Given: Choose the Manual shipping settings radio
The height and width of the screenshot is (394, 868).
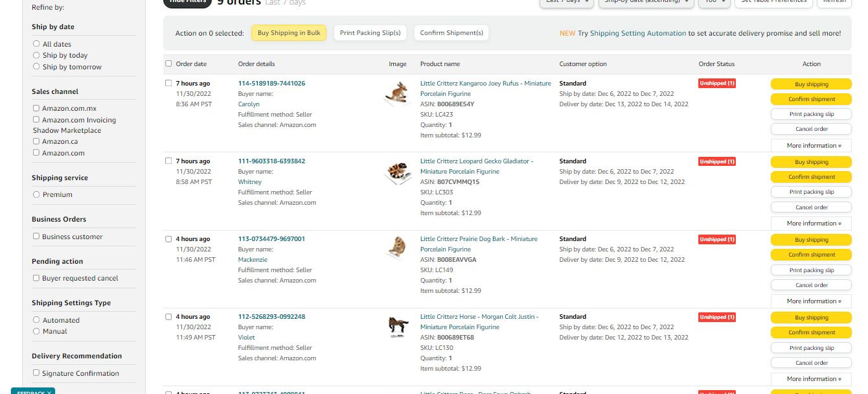Looking at the screenshot, I should tap(36, 331).
